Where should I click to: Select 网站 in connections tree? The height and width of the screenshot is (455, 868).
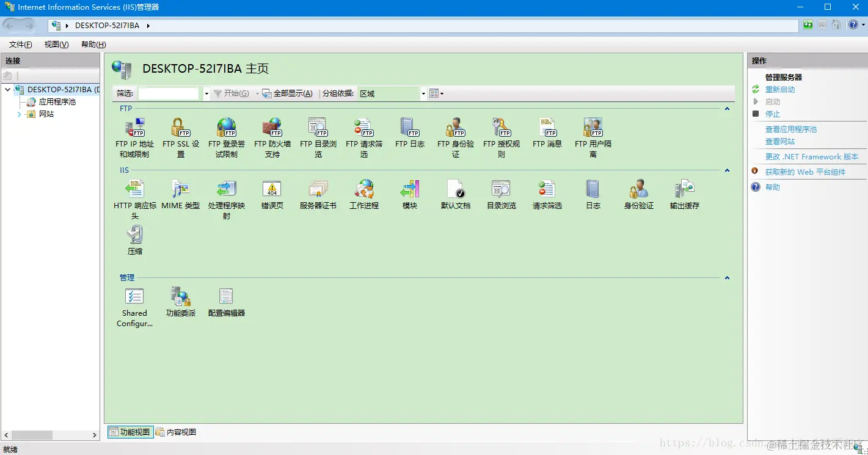46,114
